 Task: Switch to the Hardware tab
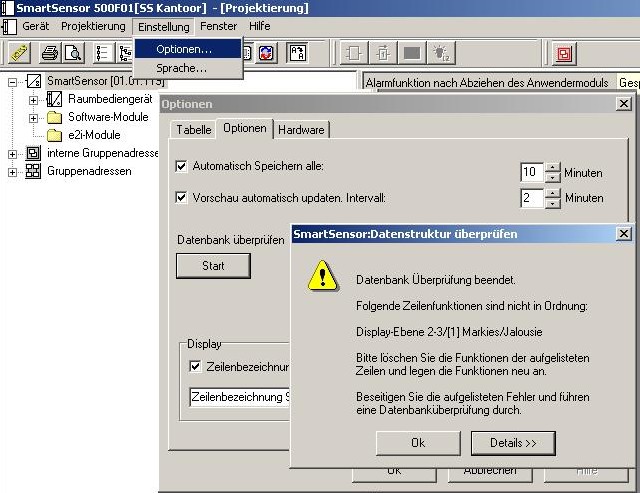point(301,129)
